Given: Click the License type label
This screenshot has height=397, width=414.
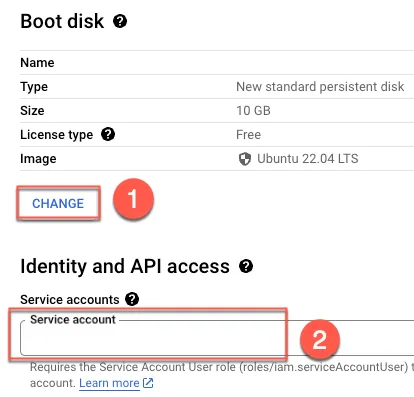Looking at the screenshot, I should tap(57, 135).
